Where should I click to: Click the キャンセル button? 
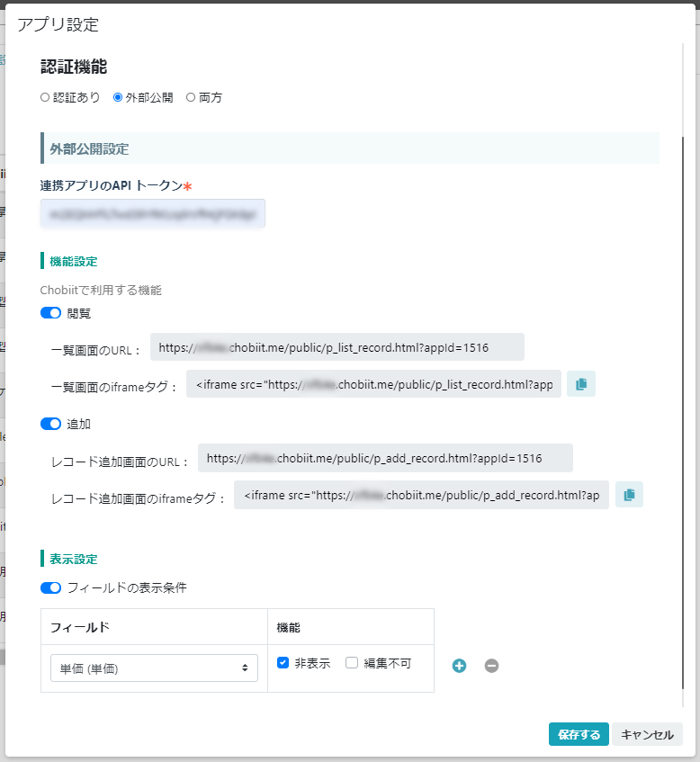click(647, 734)
